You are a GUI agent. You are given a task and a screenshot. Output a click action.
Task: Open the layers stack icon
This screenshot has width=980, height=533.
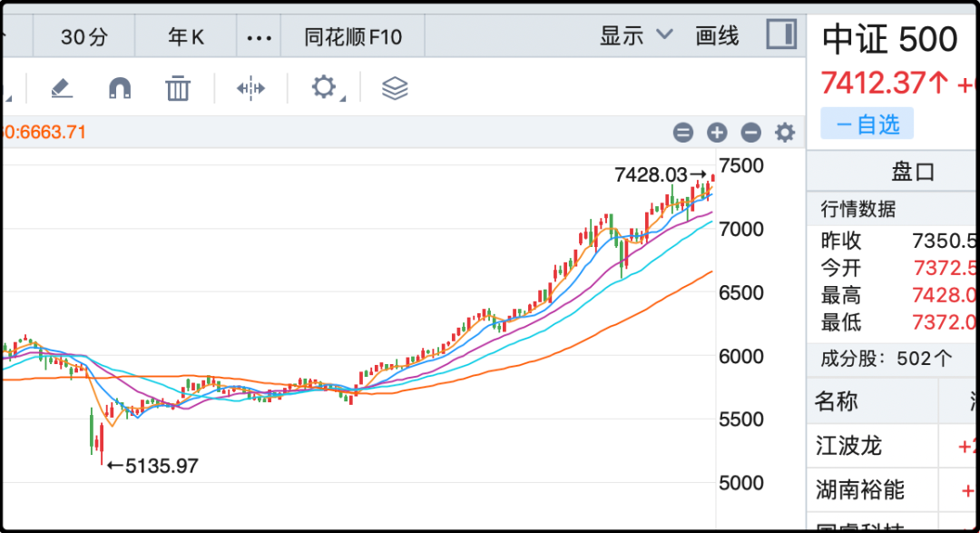click(x=395, y=88)
